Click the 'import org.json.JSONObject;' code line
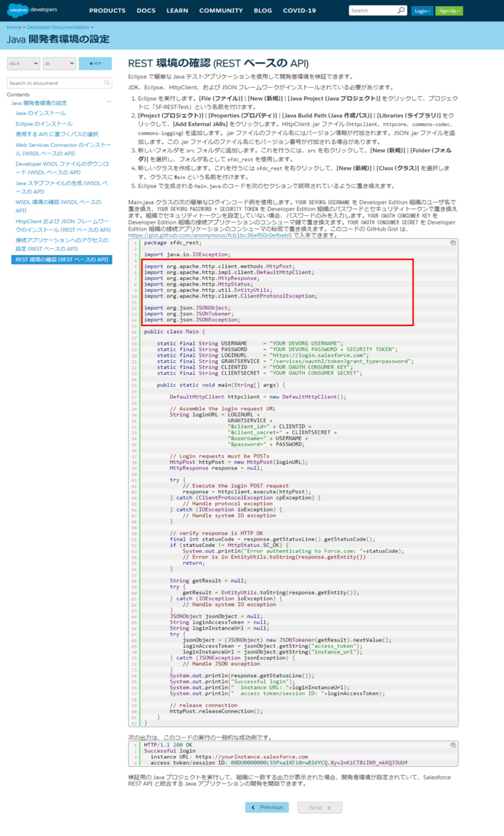The height and width of the screenshot is (836, 504). [187, 307]
